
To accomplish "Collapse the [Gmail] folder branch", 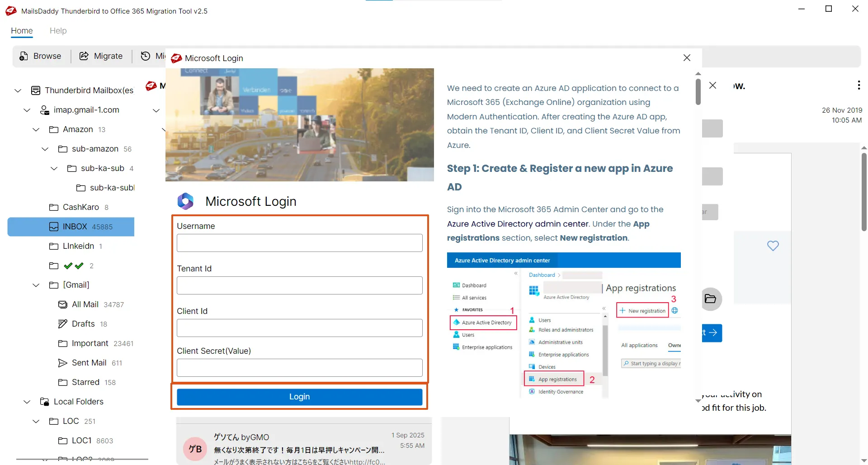I will [x=36, y=285].
